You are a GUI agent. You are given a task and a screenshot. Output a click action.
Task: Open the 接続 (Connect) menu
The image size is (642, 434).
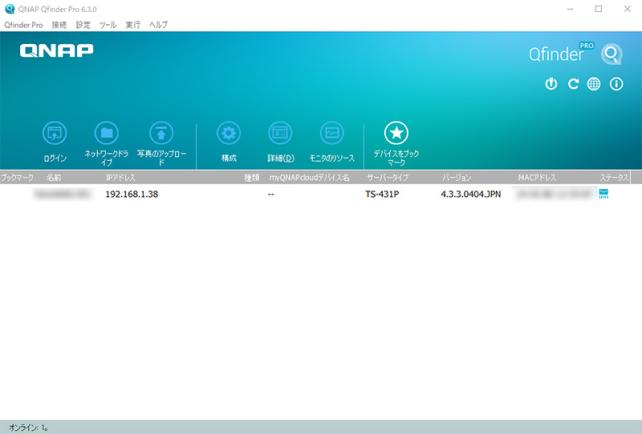point(59,25)
